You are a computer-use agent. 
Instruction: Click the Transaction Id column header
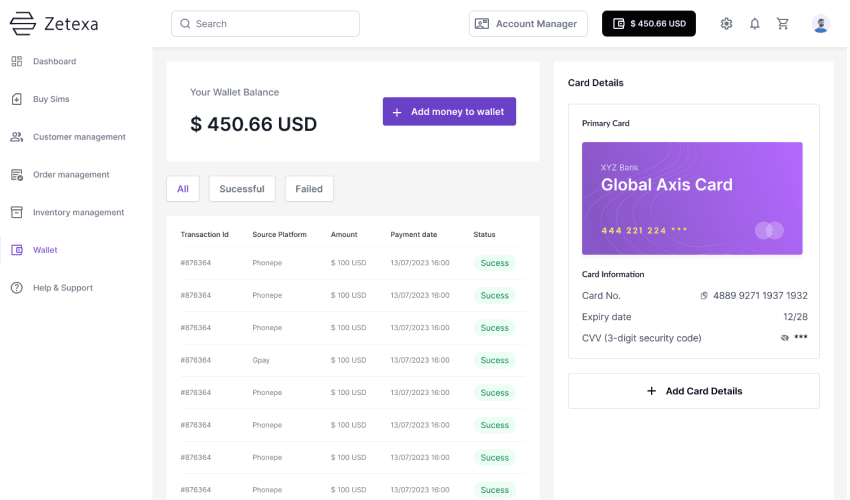(x=204, y=234)
